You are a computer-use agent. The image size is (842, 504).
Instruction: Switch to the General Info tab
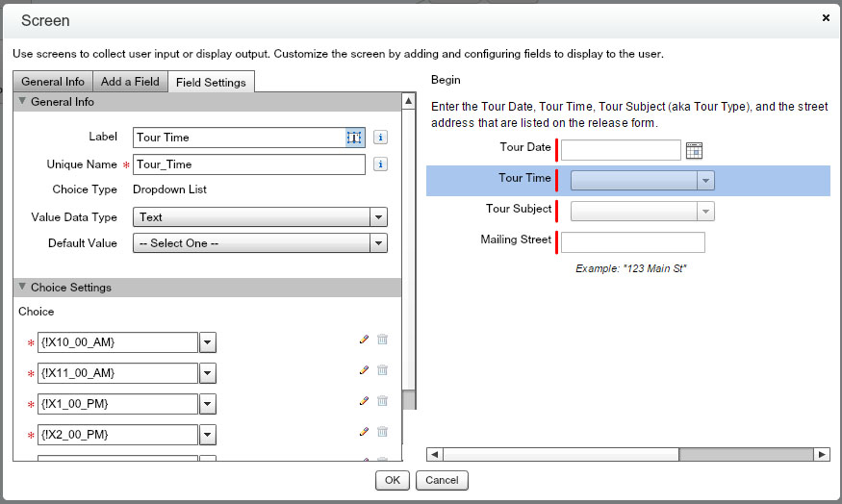coord(53,82)
